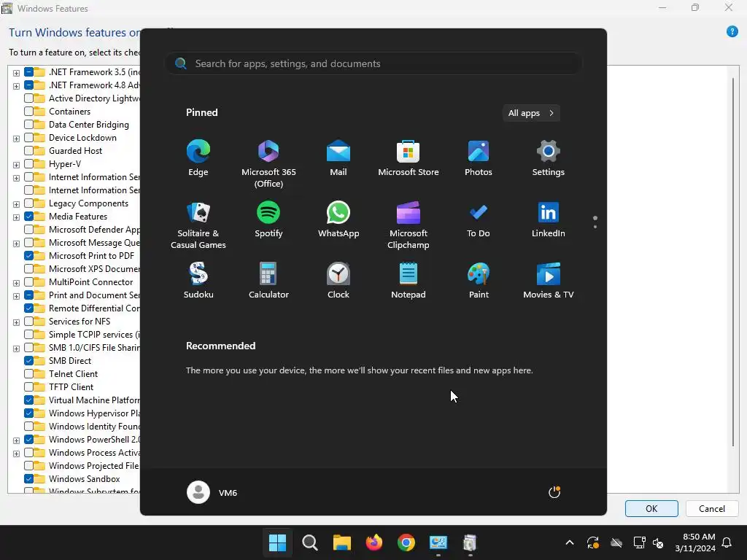The height and width of the screenshot is (560, 747).
Task: Enable the TFTP Client checkbox
Action: 28,386
